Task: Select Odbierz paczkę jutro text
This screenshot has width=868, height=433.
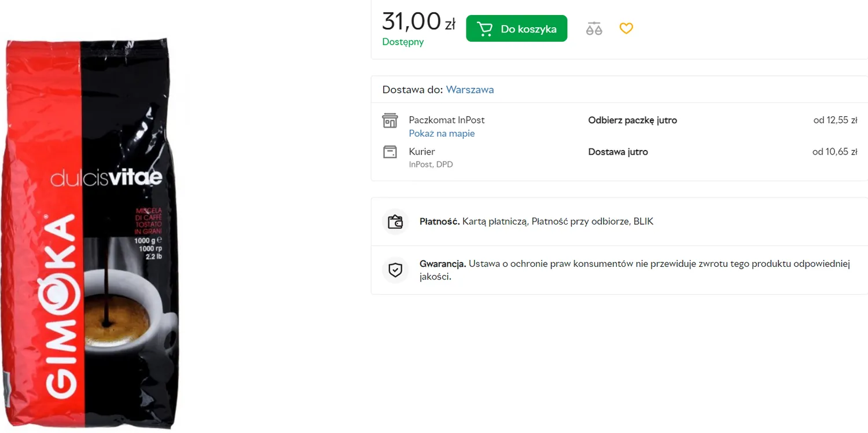Action: [632, 120]
